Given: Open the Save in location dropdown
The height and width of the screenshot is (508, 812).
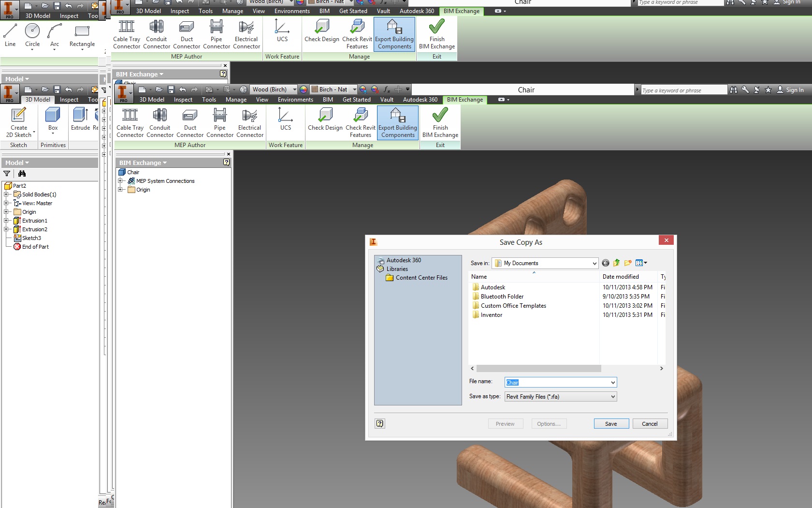Looking at the screenshot, I should coord(594,263).
